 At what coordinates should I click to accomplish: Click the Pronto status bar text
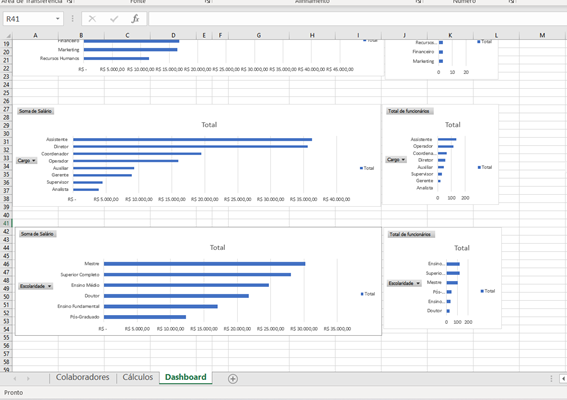point(13,392)
